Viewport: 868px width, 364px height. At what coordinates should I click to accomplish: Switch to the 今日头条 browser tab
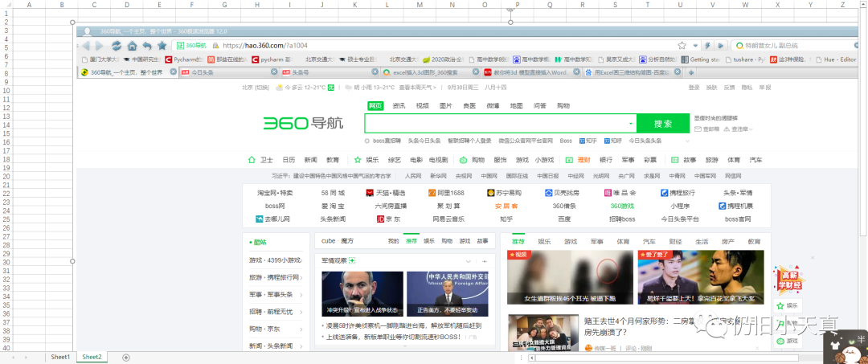coord(228,72)
